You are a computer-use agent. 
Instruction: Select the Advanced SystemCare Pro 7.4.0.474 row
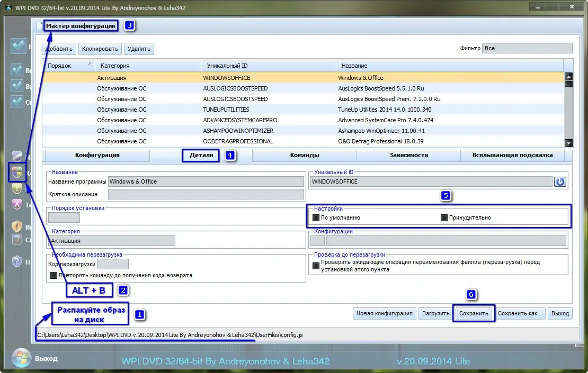tap(303, 120)
